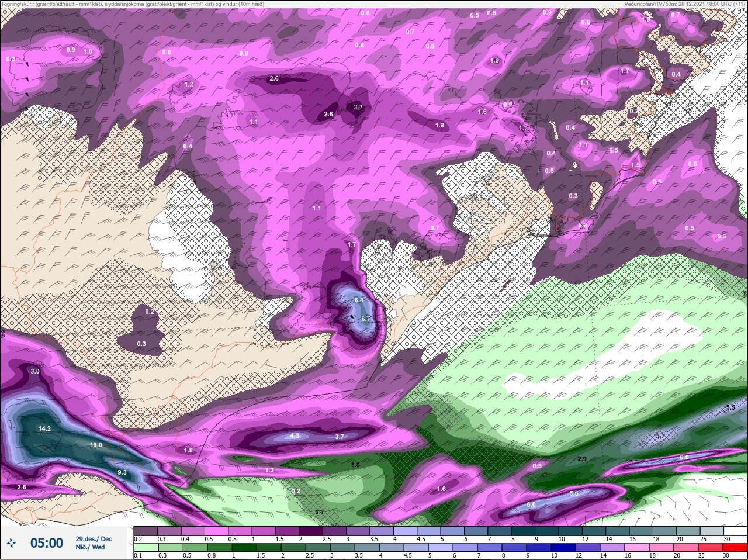
Task: Pick the white snow swatch after 25
Action: coord(735,531)
